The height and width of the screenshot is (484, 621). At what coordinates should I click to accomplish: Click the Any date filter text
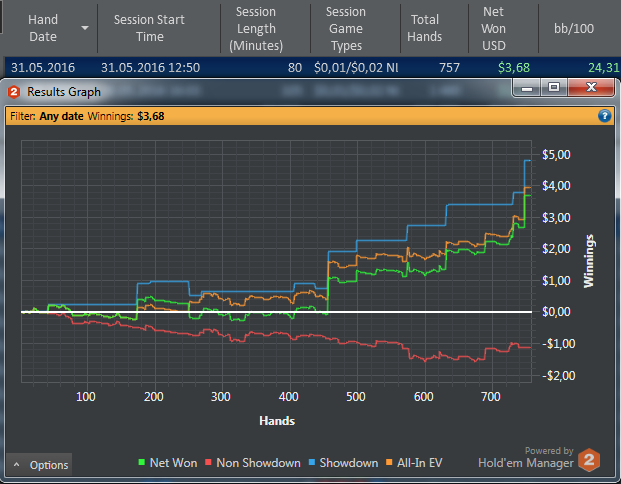[x=61, y=116]
